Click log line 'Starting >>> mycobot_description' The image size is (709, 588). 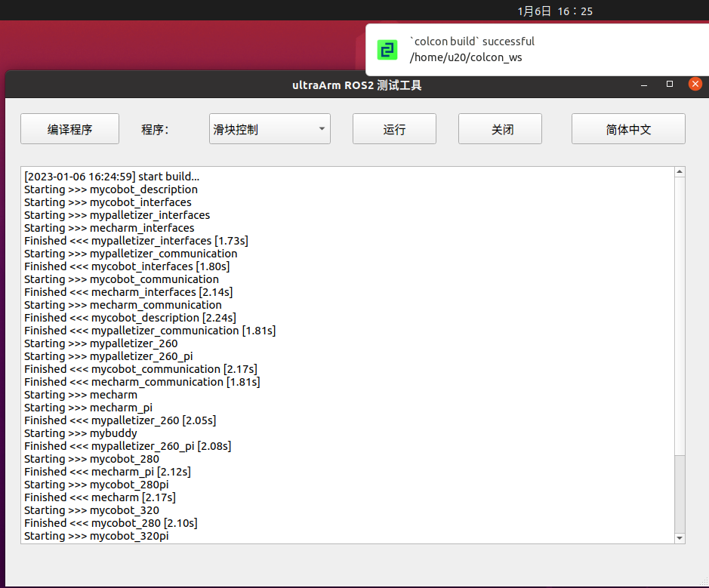[x=111, y=189]
